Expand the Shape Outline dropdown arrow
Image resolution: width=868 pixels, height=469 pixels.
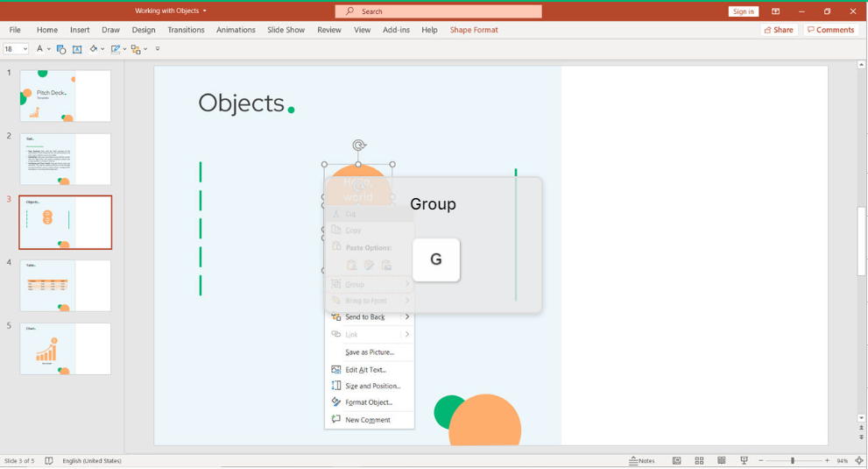click(124, 49)
